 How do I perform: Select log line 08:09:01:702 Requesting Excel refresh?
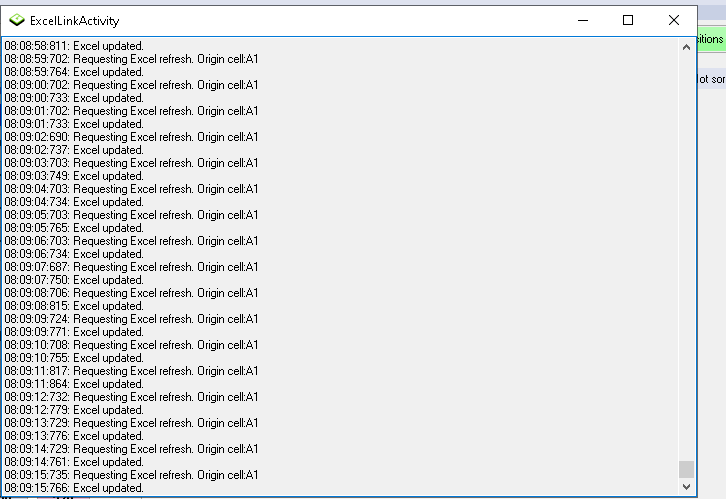coord(131,111)
